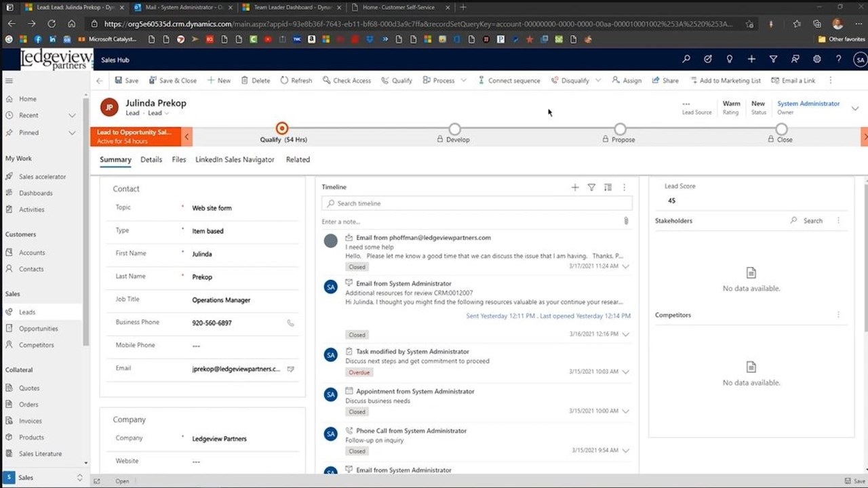Collapse the site map hamburger menu
868x488 pixels.
pyautogui.click(x=9, y=81)
